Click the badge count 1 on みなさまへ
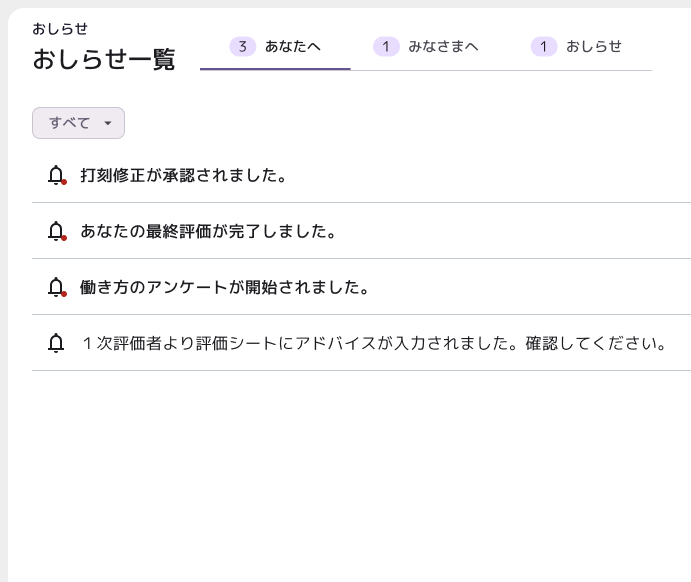 click(386, 47)
